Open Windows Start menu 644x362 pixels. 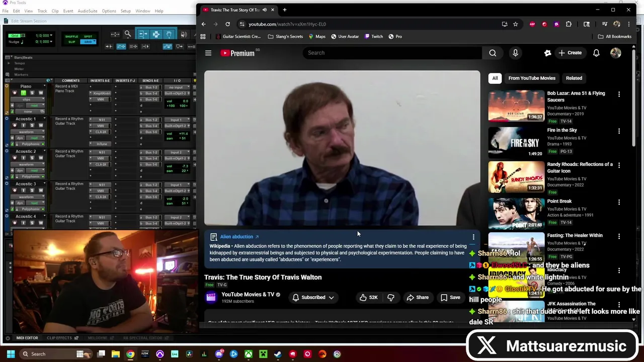tap(11, 354)
